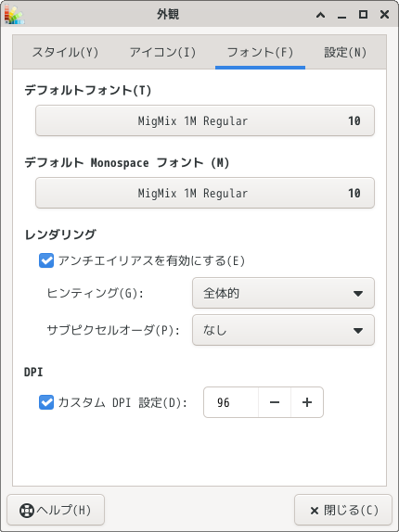
Task: Click the DPI value field showing 96
Action: [x=231, y=402]
